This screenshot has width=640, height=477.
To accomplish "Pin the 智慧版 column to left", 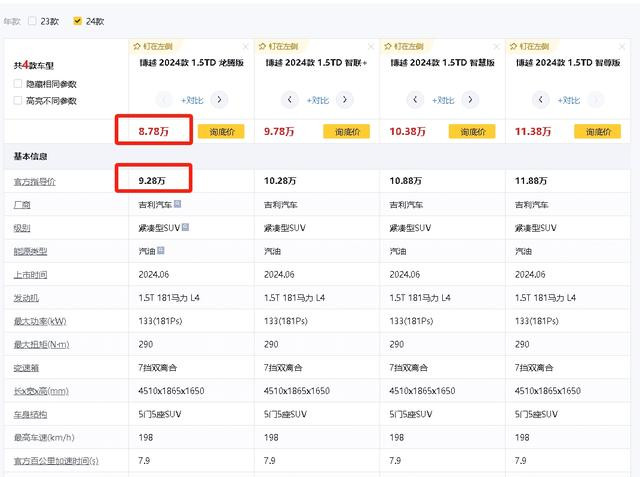I will (404, 47).
